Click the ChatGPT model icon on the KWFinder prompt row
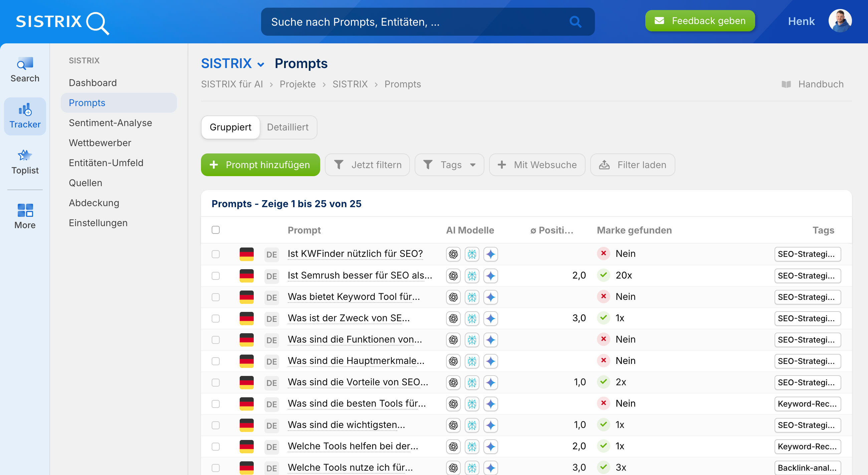Screen dimensions: 868x475 click(453, 254)
